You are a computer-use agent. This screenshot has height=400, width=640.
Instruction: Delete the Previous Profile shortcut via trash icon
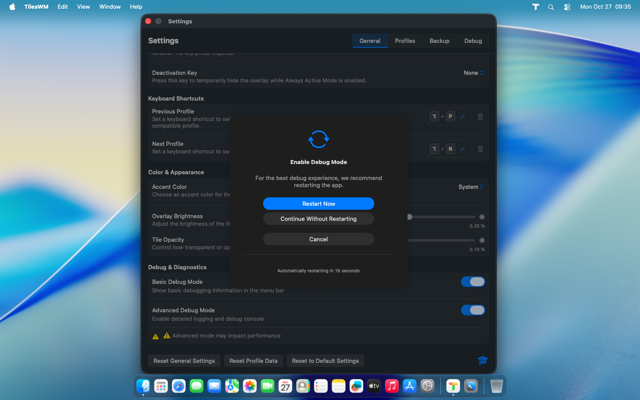point(480,117)
